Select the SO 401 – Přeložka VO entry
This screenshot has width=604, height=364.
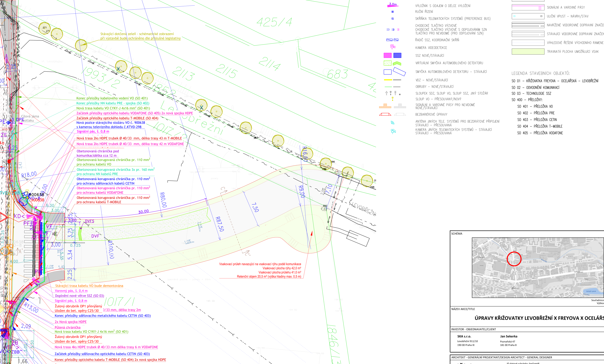535,106
